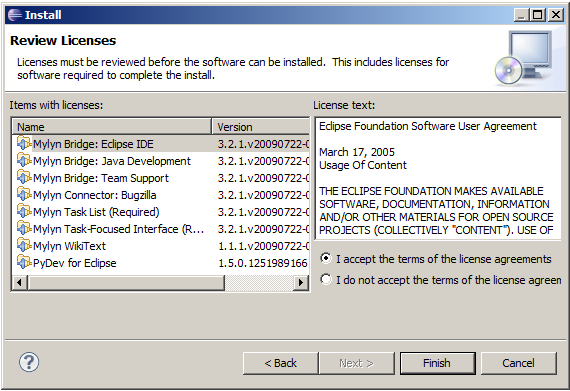The width and height of the screenshot is (570, 391).
Task: Click the Mylyn Connector: Bugzilla feature icon
Action: (x=24, y=195)
